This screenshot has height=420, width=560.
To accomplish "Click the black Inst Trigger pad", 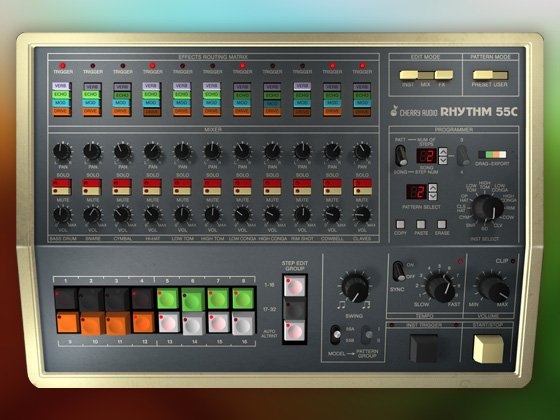I will (x=424, y=348).
